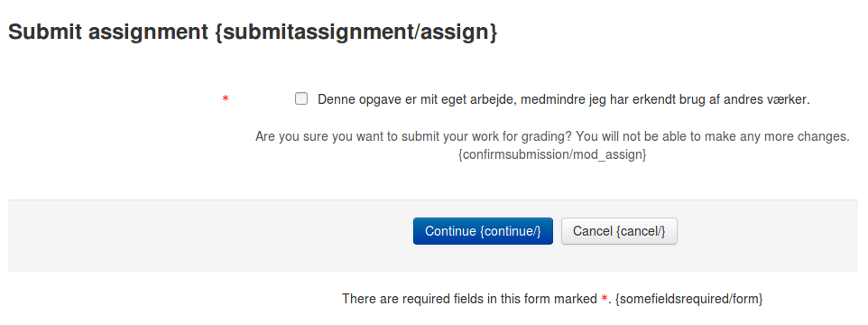The image size is (868, 325).
Task: Click the Continue {continue/} button
Action: click(x=483, y=231)
